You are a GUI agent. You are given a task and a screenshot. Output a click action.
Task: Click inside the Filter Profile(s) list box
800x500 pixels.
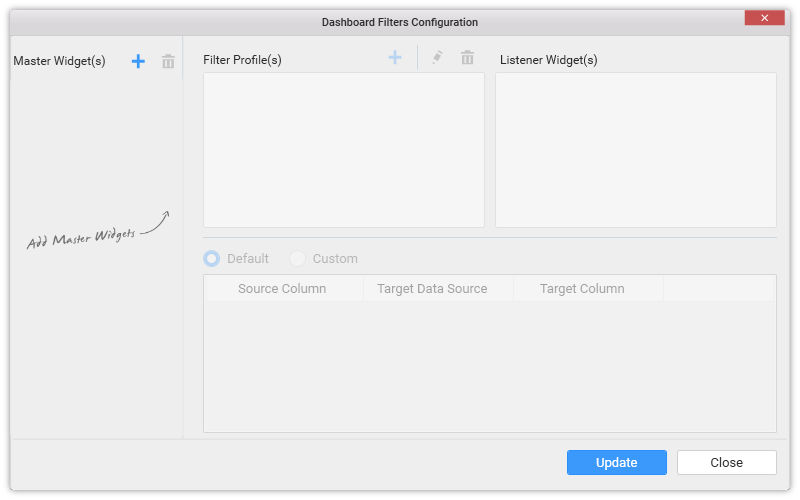tap(344, 150)
